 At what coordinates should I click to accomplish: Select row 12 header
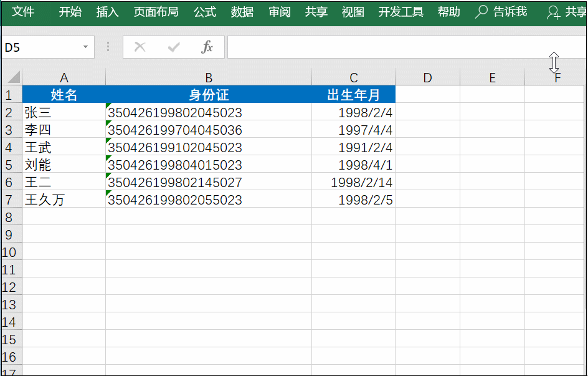pyautogui.click(x=12, y=287)
